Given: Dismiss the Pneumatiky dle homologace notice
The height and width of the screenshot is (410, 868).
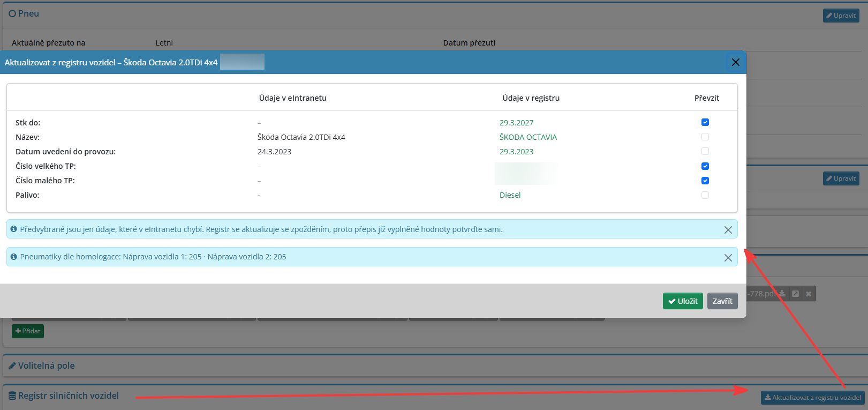Looking at the screenshot, I should [x=728, y=258].
